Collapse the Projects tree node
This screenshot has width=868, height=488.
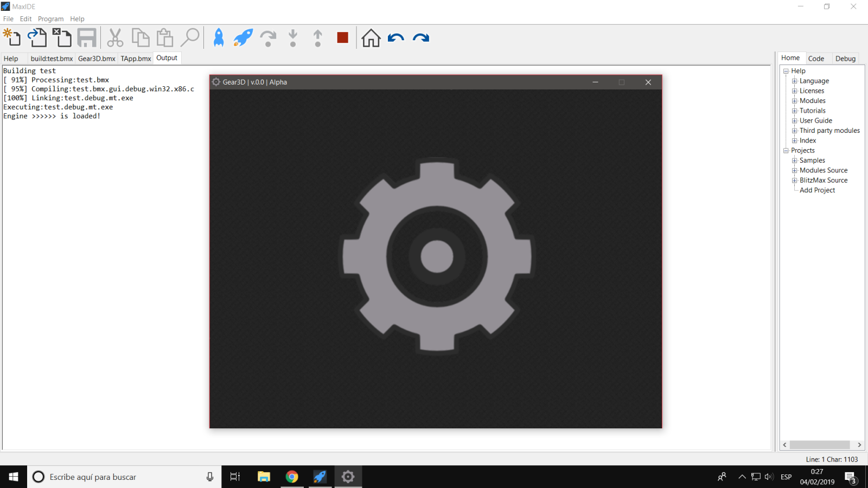click(x=786, y=151)
